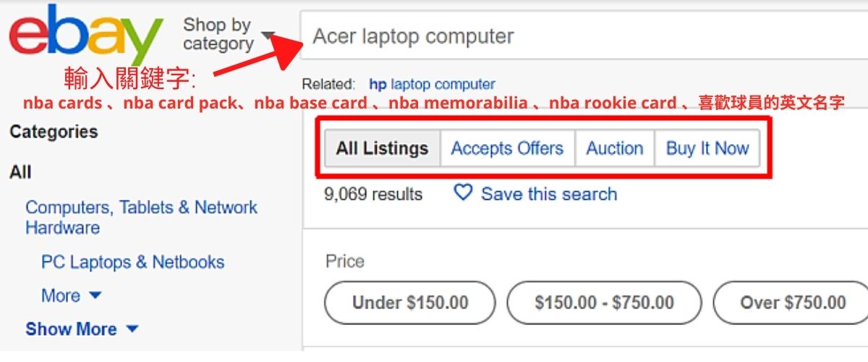868x362 pixels.
Task: Select the Buy It Now tab
Action: tap(707, 148)
